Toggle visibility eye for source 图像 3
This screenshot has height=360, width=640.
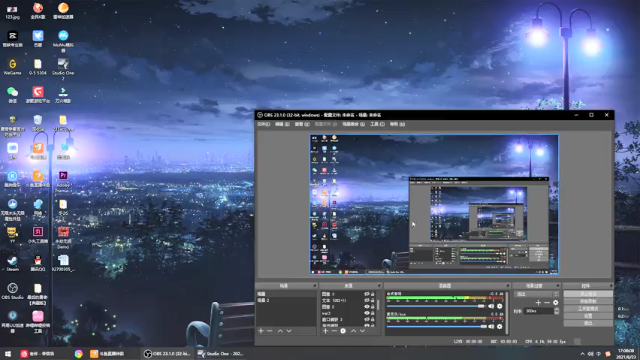point(367,294)
